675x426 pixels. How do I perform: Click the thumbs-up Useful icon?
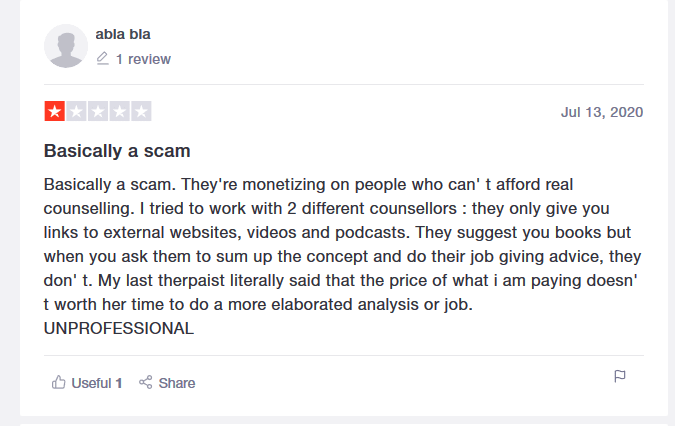(x=59, y=382)
